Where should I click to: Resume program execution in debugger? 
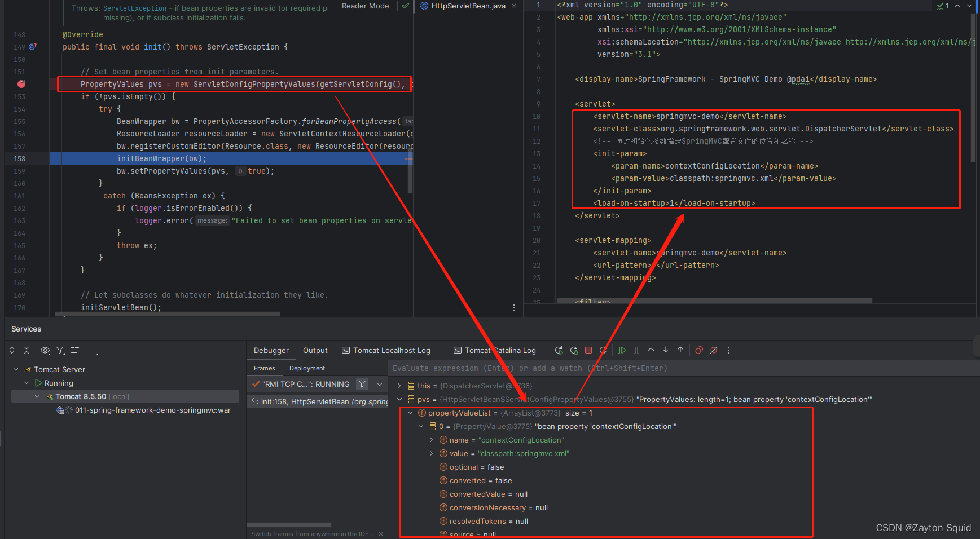click(622, 350)
